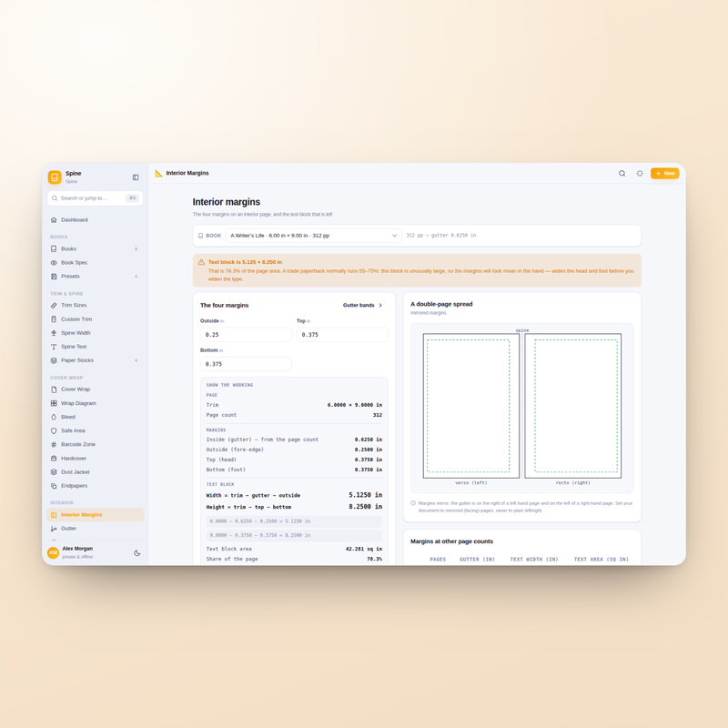Viewport: 728px width, 728px height.
Task: Click the Safe Area shield icon
Action: [x=54, y=430]
